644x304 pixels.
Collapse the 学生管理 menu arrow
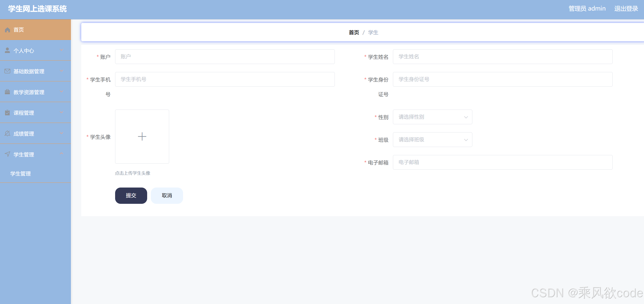point(62,154)
